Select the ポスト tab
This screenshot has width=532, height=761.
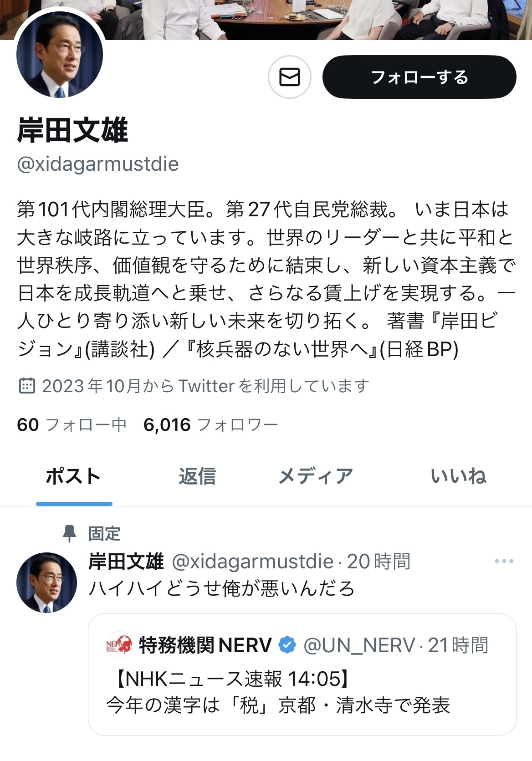74,476
